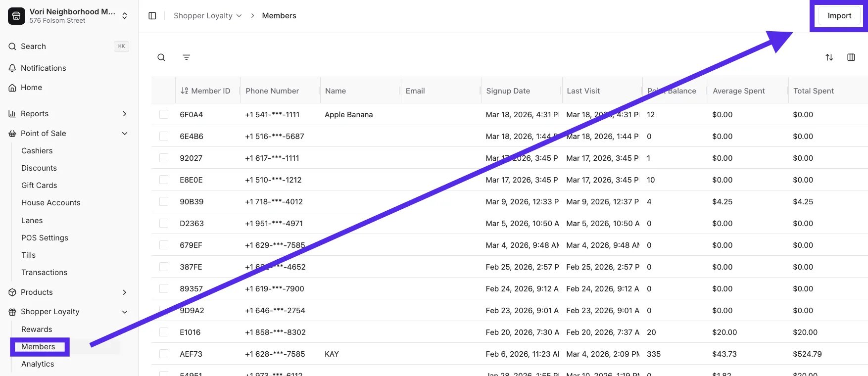Select checkbox for member 6F0A4
Image resolution: width=868 pixels, height=376 pixels.
164,114
